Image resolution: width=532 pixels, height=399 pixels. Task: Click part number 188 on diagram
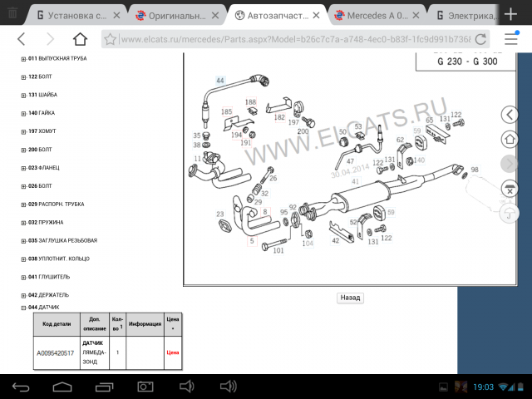pos(250,101)
